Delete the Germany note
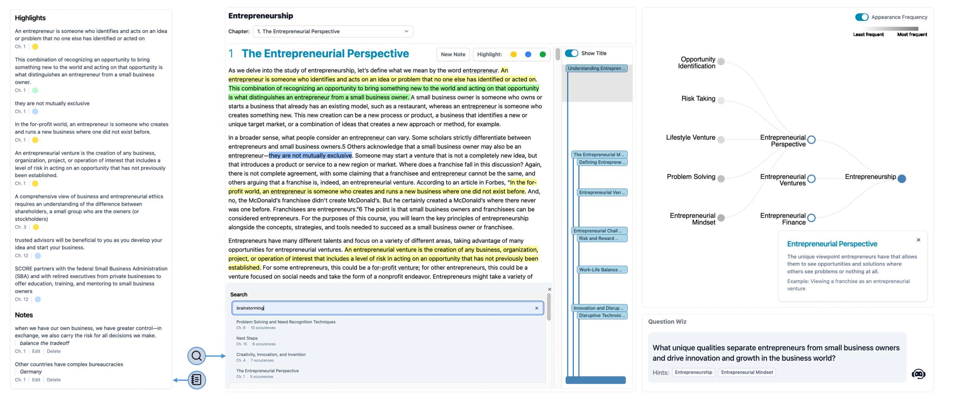The height and width of the screenshot is (397, 980). pos(54,380)
